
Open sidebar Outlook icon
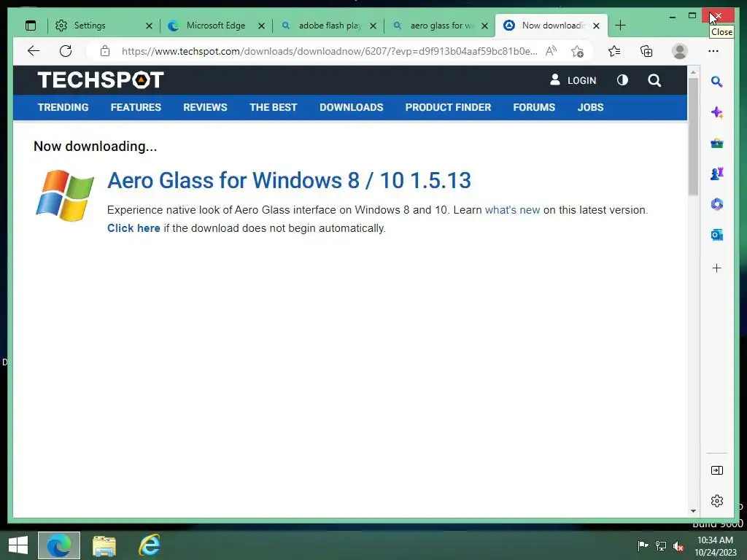[717, 235]
